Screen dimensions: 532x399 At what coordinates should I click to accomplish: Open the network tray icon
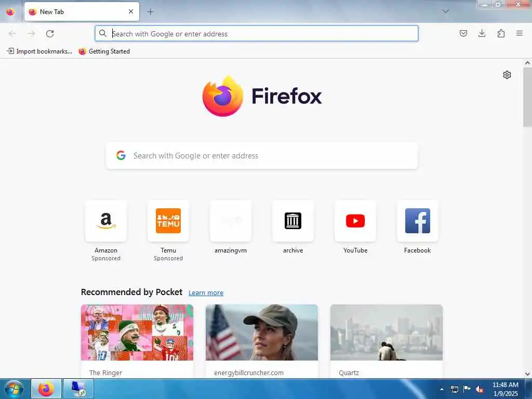454,389
